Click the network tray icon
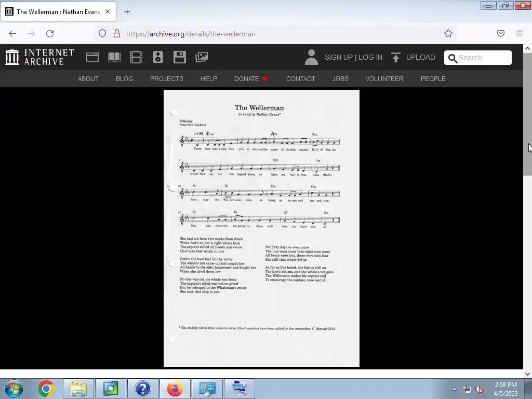Image resolution: width=532 pixels, height=399 pixels. coord(467,390)
